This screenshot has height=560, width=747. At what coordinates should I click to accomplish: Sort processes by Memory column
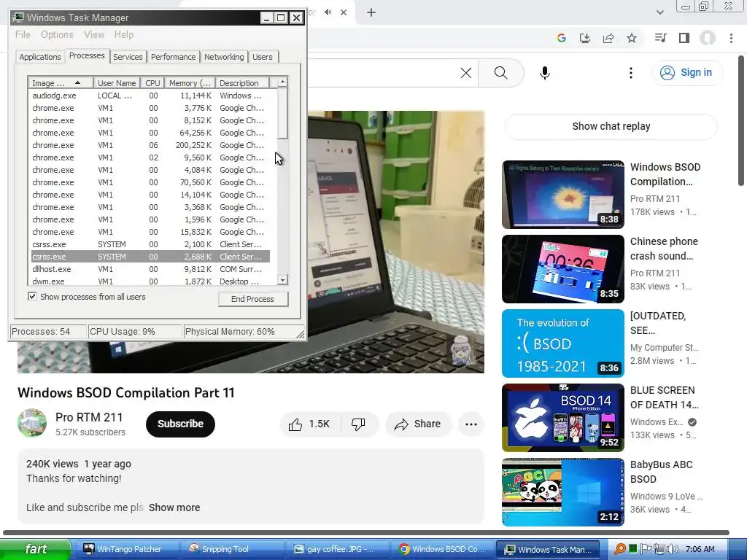[x=190, y=83]
